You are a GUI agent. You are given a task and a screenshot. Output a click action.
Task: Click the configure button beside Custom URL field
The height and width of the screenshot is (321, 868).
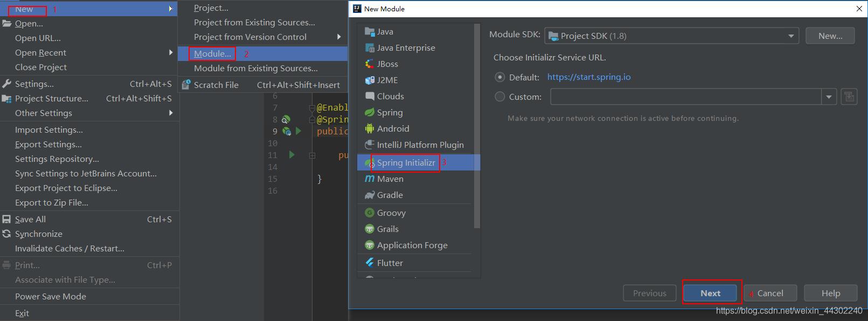click(x=849, y=97)
